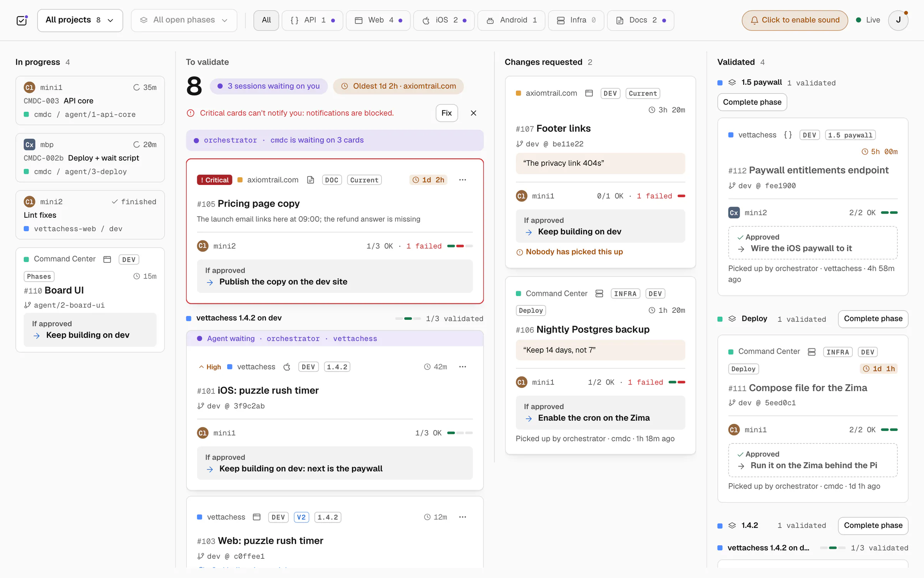924x578 pixels.
Task: Click the API braces icon on the Paywall entitlements card
Action: pos(788,135)
